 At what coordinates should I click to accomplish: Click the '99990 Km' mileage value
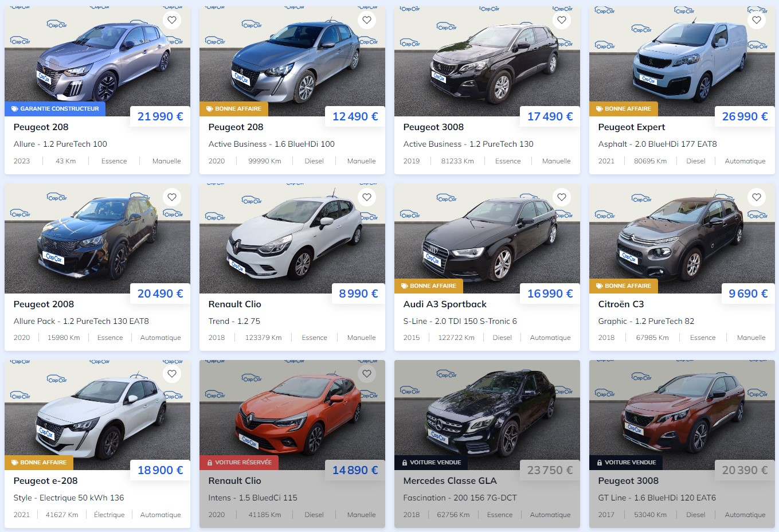(265, 161)
